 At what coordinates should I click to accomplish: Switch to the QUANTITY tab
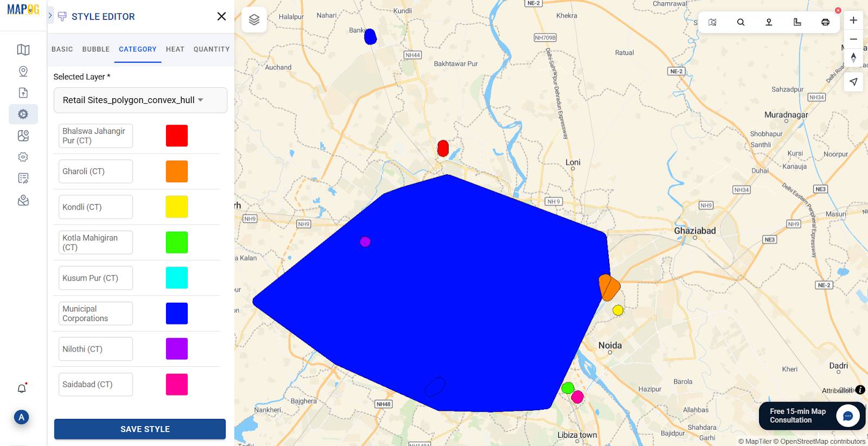pos(212,49)
